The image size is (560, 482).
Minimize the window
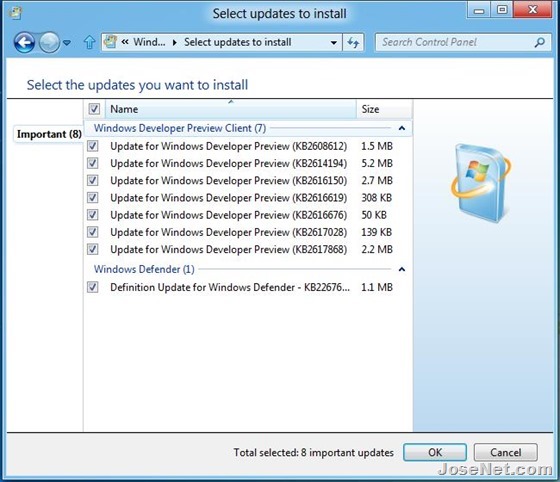tap(479, 10)
